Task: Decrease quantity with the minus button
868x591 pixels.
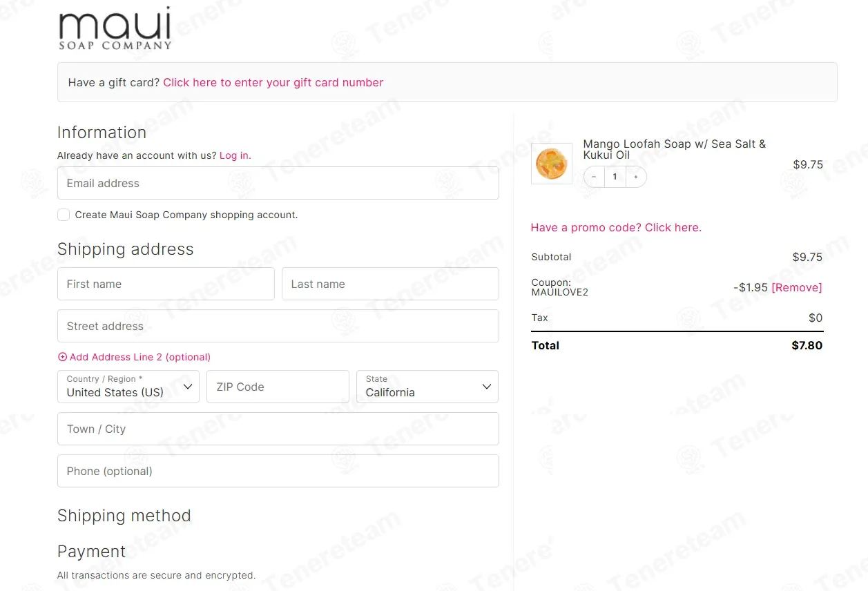Action: coord(594,177)
